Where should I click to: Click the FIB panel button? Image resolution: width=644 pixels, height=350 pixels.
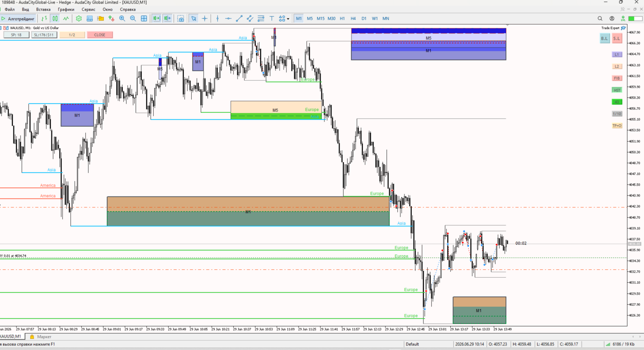617,78
